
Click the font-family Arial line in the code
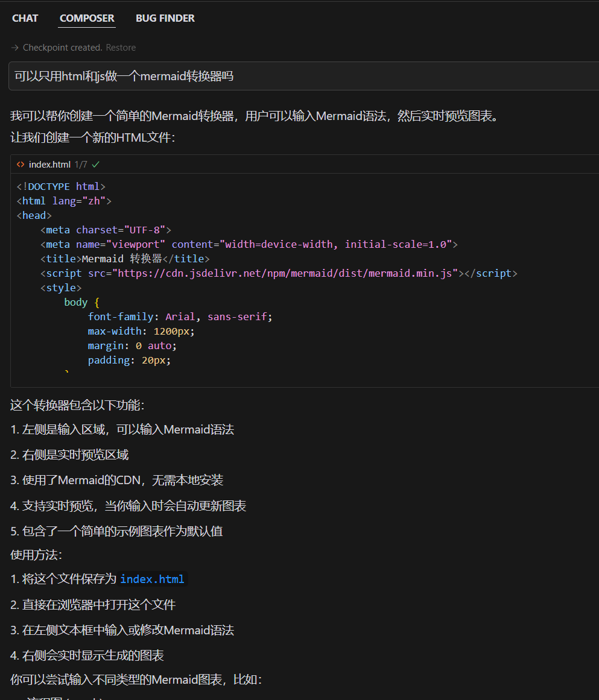(180, 317)
